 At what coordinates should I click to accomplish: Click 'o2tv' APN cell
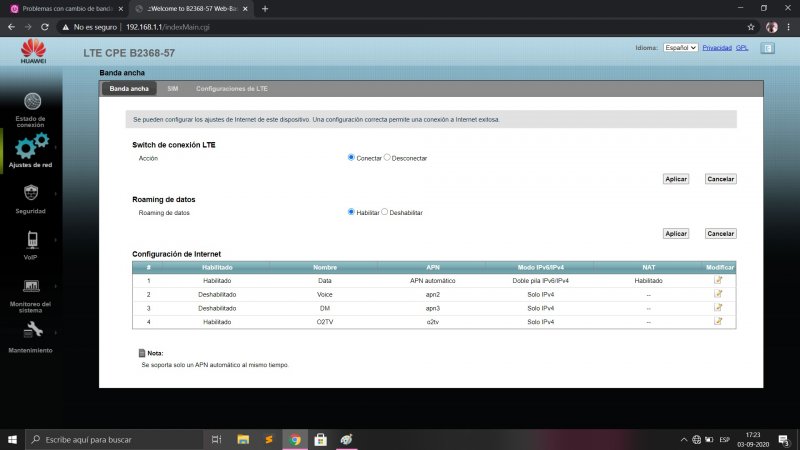click(x=433, y=322)
